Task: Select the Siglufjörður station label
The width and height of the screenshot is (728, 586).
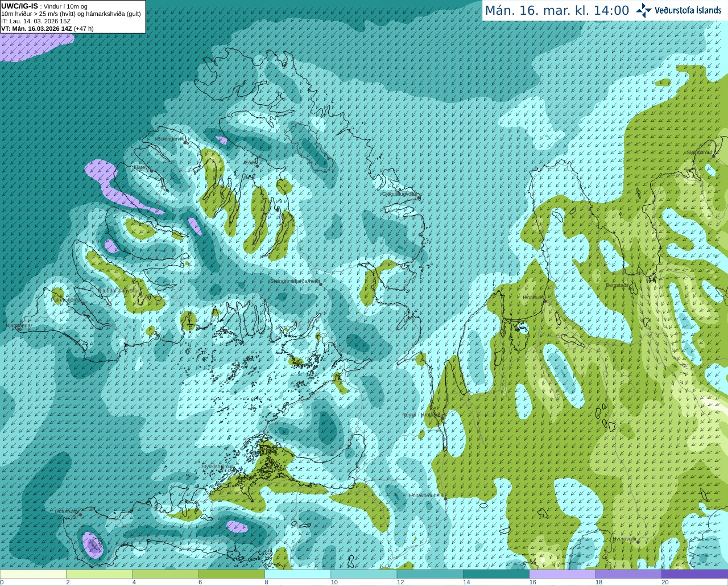Action: [x=700, y=152]
